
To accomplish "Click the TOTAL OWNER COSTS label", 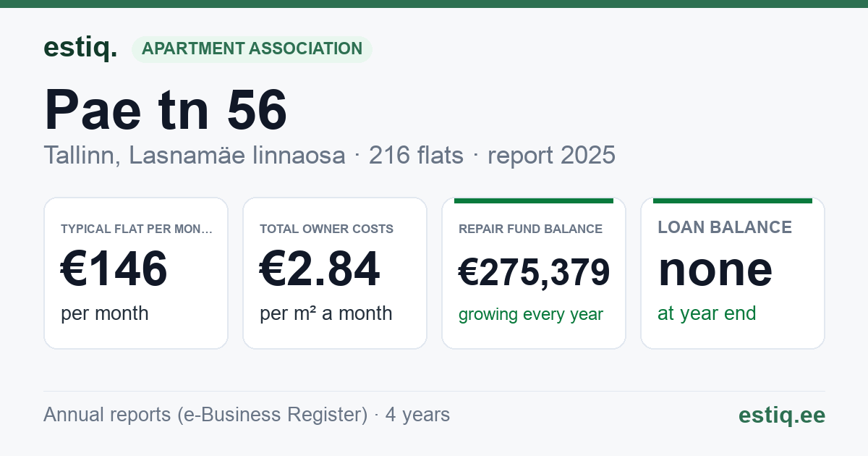I will point(327,229).
